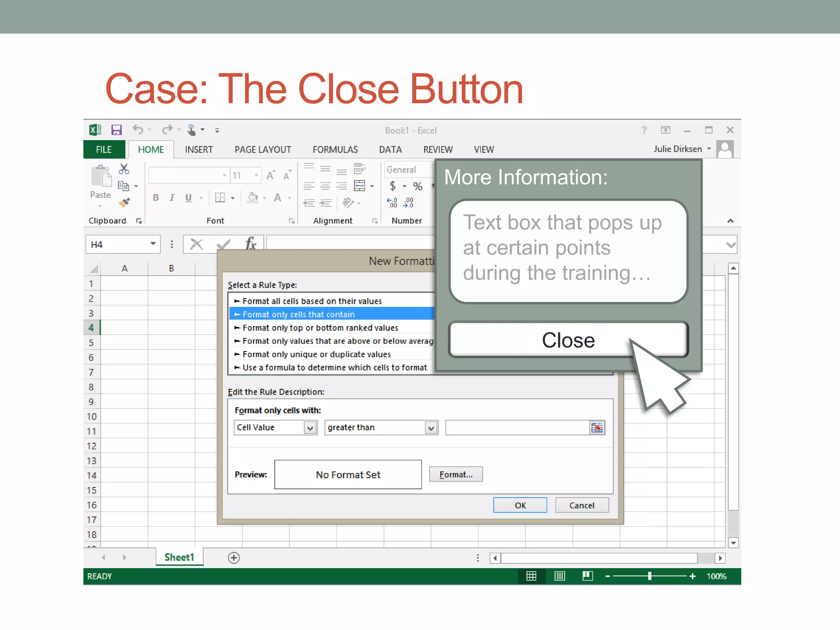Image resolution: width=840 pixels, height=630 pixels.
Task: Click the Close button in More Information
Action: point(568,340)
